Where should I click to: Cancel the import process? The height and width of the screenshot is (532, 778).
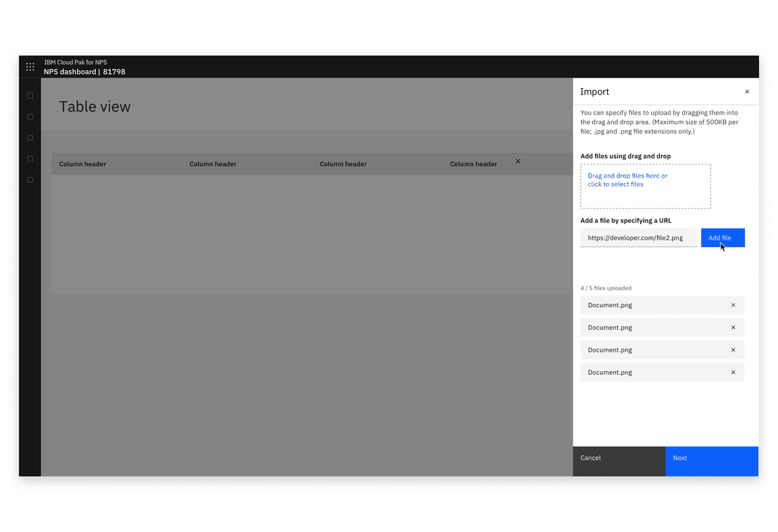[619, 461]
